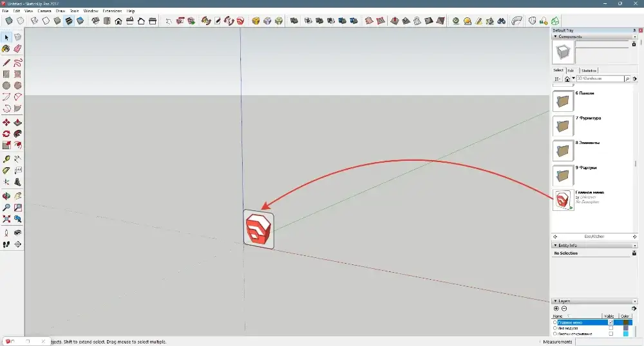Switch to Edit tab in Components
This screenshot has height=346, width=644.
571,71
